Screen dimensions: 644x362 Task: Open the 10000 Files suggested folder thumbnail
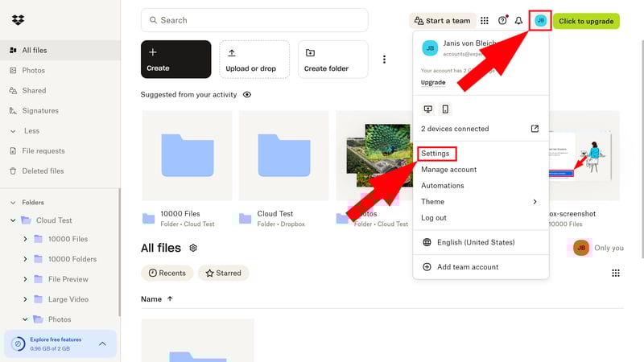187,155
